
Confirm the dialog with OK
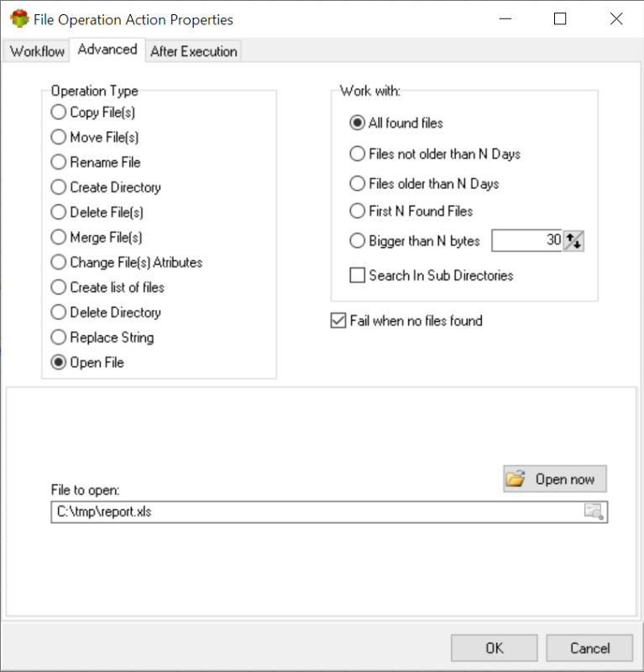pyautogui.click(x=494, y=648)
